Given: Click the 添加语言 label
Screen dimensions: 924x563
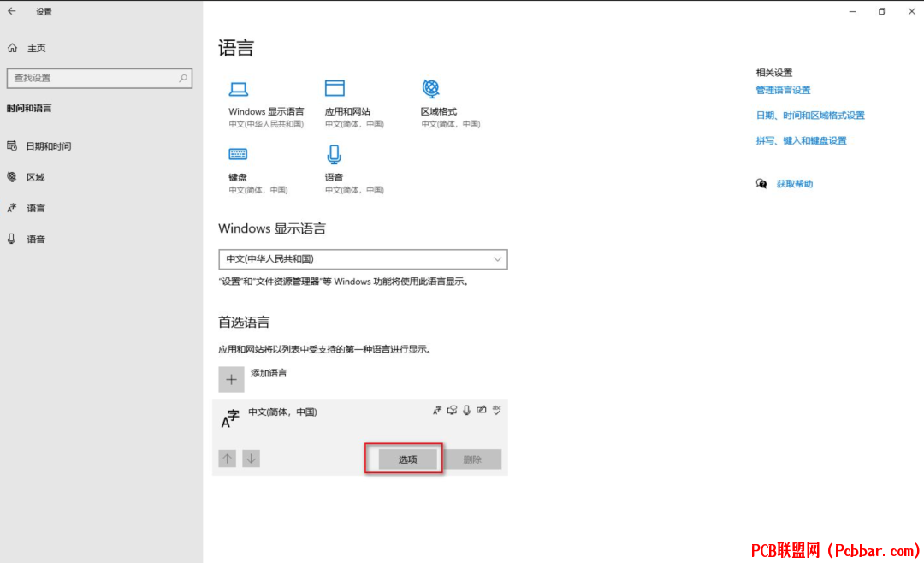Looking at the screenshot, I should pyautogui.click(x=269, y=373).
